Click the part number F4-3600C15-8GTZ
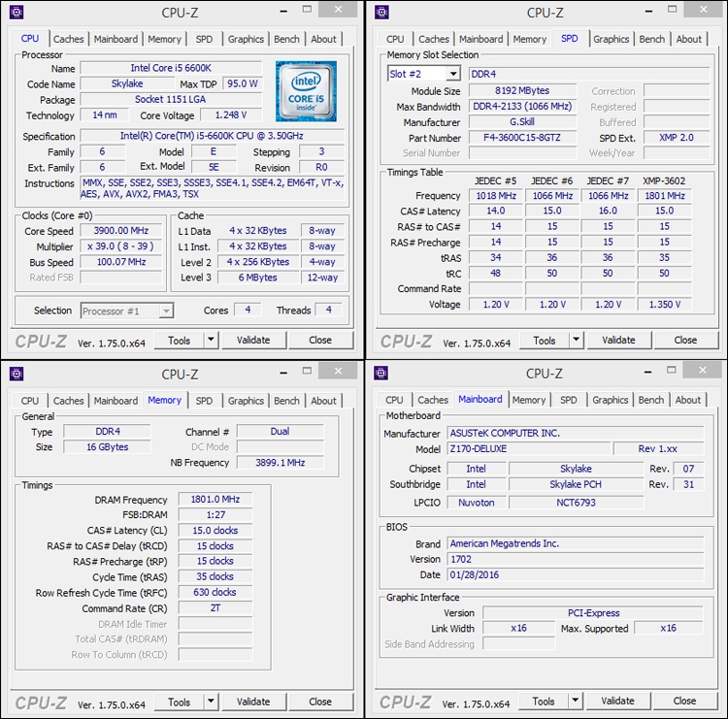Viewport: 728px width, 719px height. [x=522, y=138]
